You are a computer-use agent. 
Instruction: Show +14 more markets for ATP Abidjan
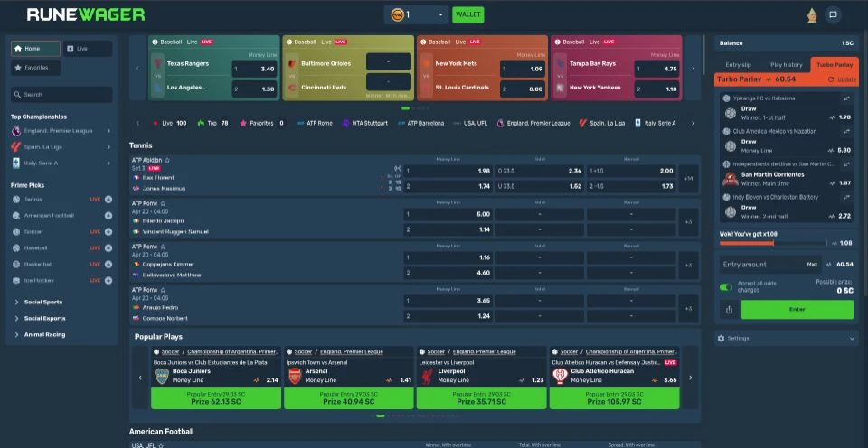point(688,179)
